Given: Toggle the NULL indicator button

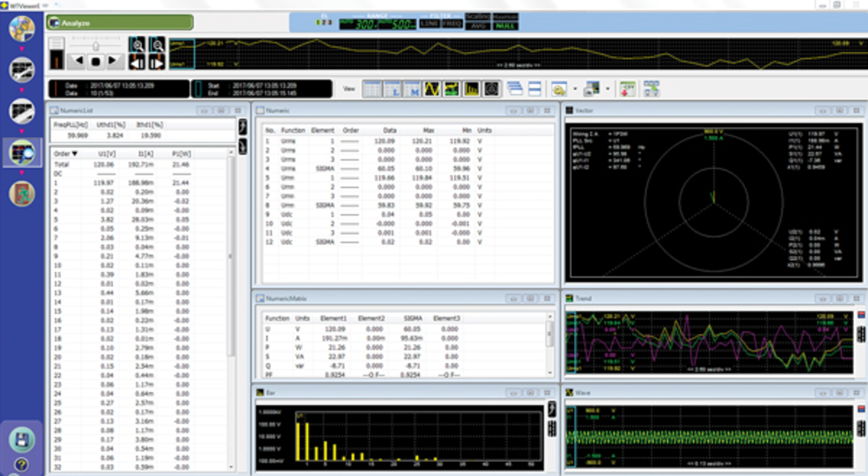Looking at the screenshot, I should 505,26.
